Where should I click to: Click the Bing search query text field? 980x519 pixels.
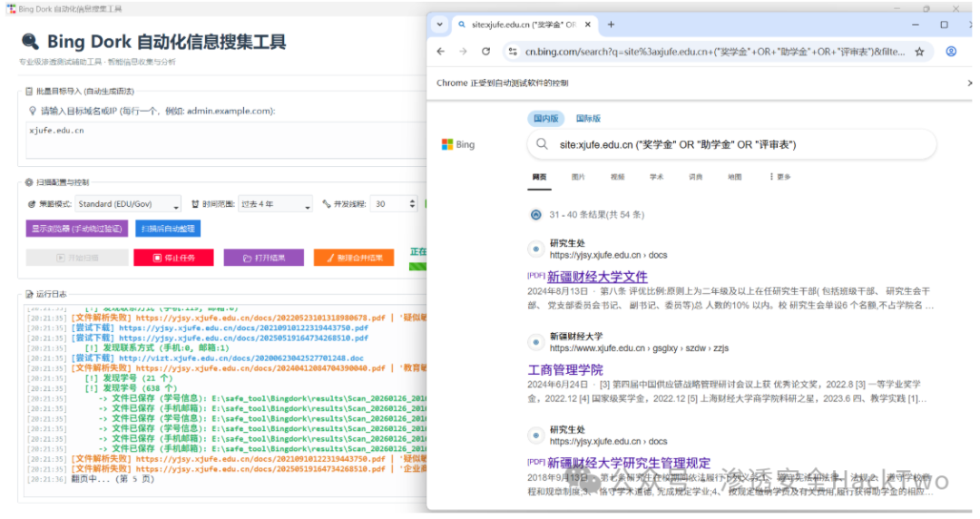point(678,144)
